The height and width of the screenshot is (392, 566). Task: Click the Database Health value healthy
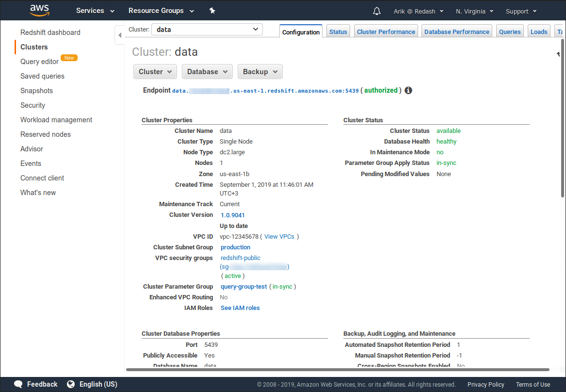446,142
